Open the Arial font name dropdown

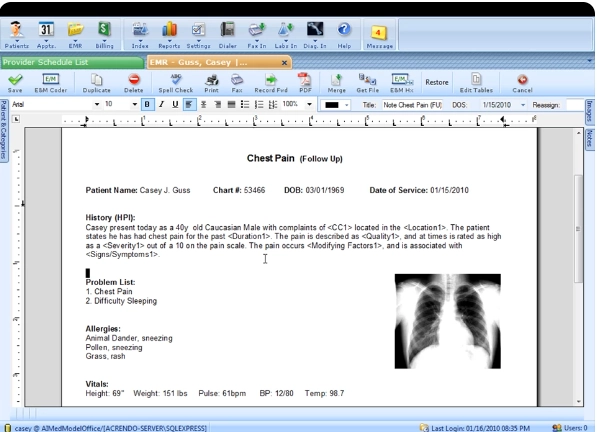pos(97,104)
